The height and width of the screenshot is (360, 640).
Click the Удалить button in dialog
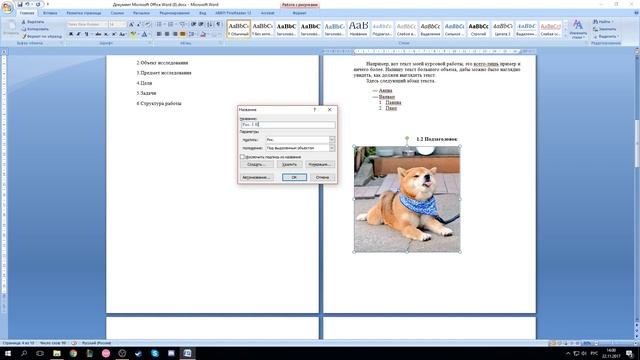(290, 164)
